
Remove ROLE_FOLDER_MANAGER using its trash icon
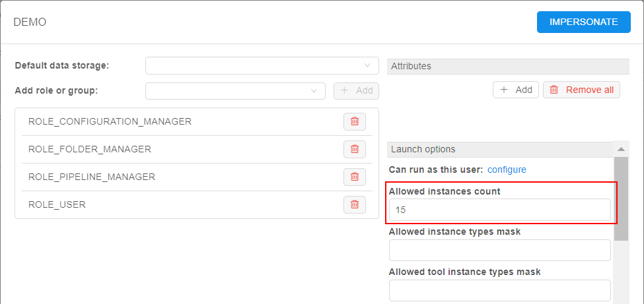(x=355, y=149)
